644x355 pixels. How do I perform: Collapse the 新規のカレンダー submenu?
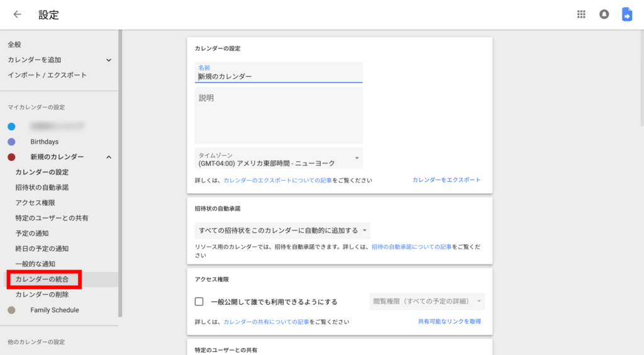(108, 157)
